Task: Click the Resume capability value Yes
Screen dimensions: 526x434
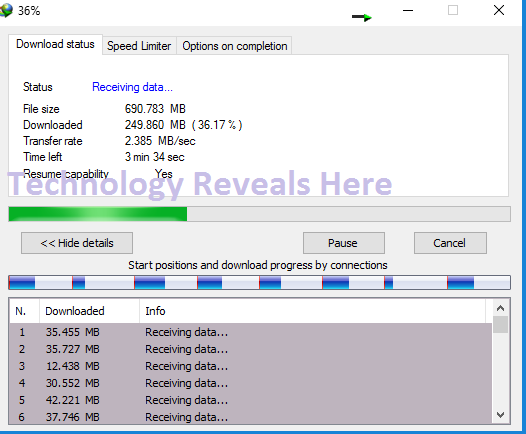Action: pos(164,174)
